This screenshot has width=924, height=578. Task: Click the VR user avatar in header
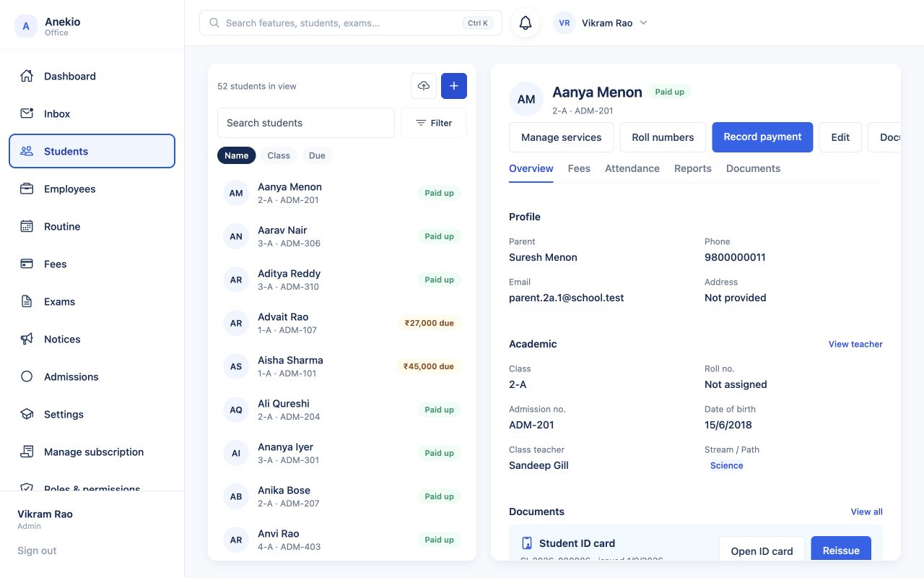tap(565, 23)
